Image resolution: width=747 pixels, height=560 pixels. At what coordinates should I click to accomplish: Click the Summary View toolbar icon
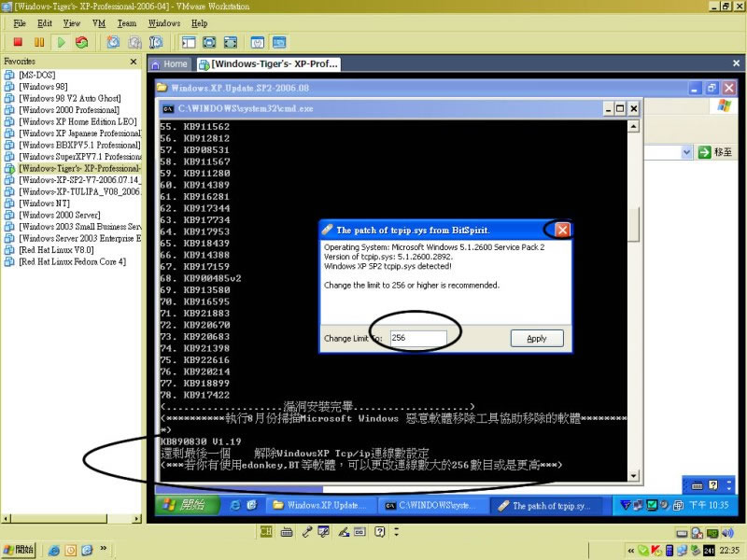(x=258, y=42)
